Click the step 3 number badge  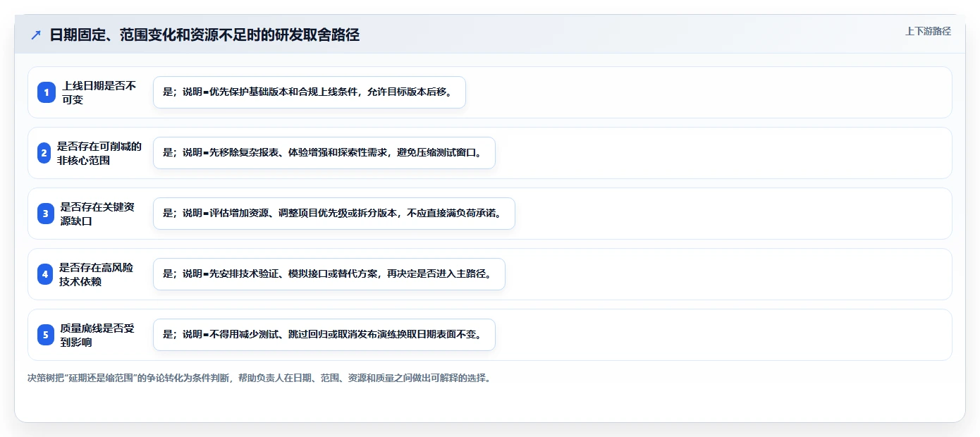46,214
